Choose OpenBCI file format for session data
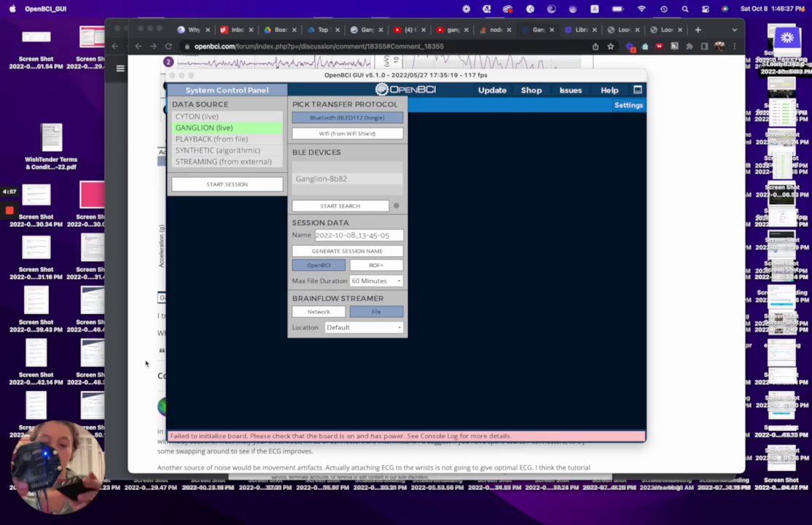812x525 pixels. (319, 265)
